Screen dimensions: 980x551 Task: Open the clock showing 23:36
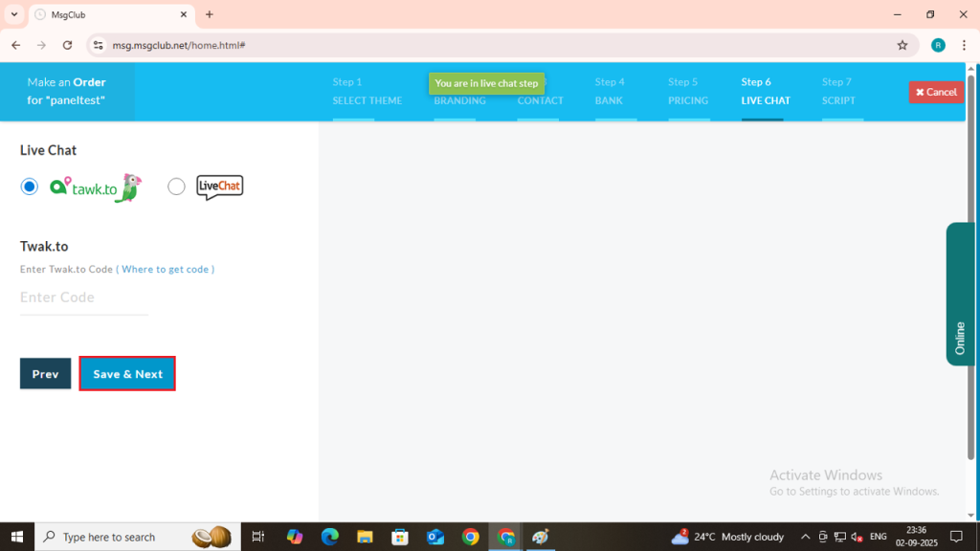[x=916, y=537]
